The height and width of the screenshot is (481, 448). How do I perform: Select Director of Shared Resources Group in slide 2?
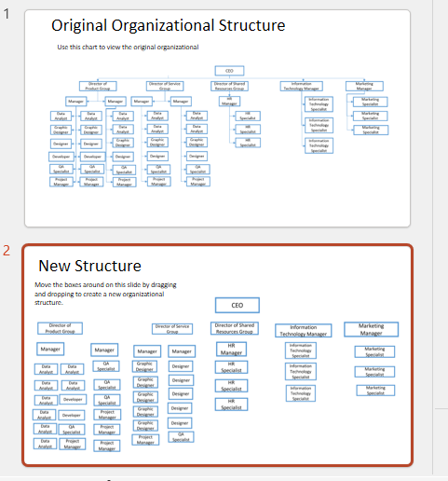pyautogui.click(x=235, y=328)
